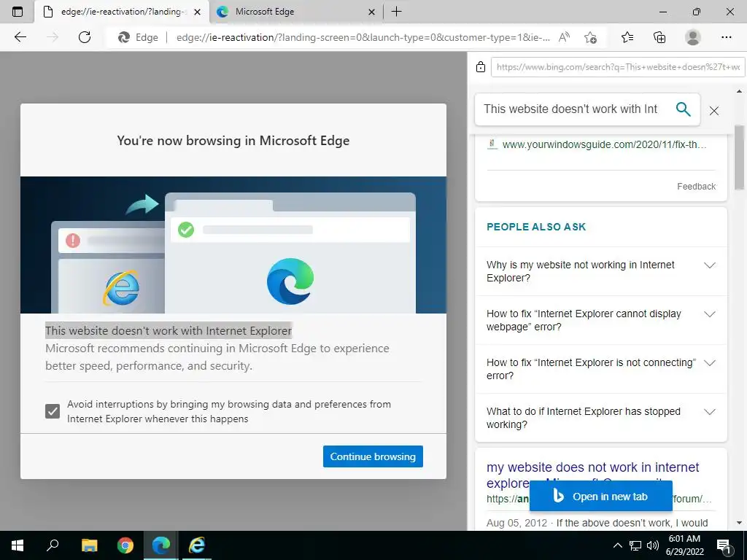
Task: Uncheck the Avoid interruptions checkbox
Action: (x=53, y=411)
